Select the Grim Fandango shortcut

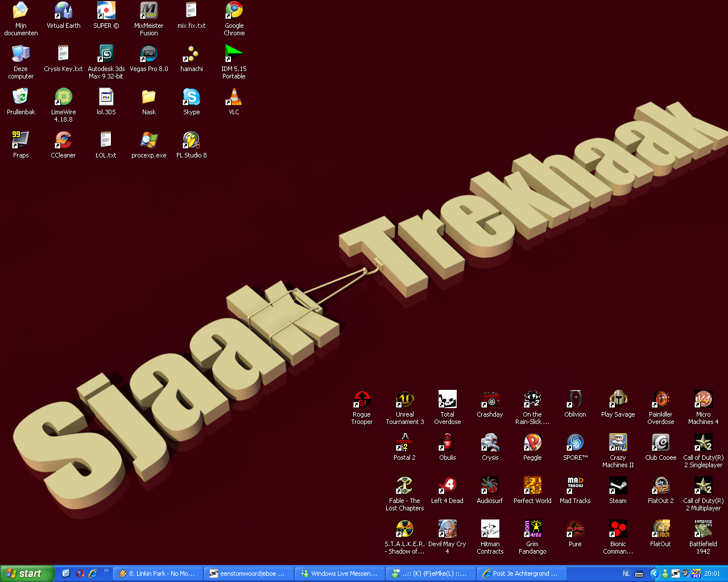pos(533,529)
